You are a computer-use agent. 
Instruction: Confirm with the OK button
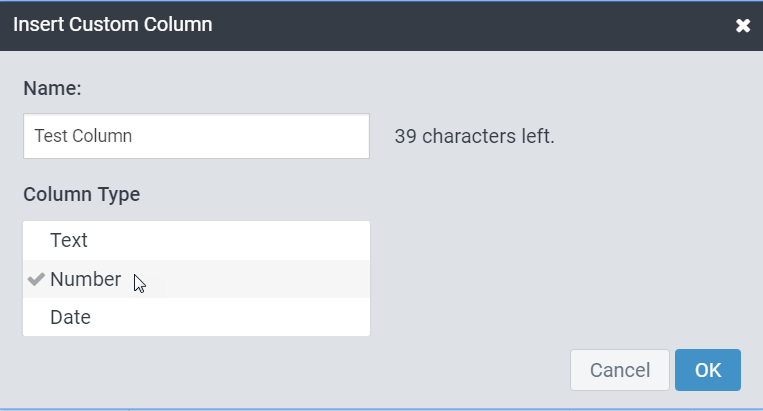[707, 370]
